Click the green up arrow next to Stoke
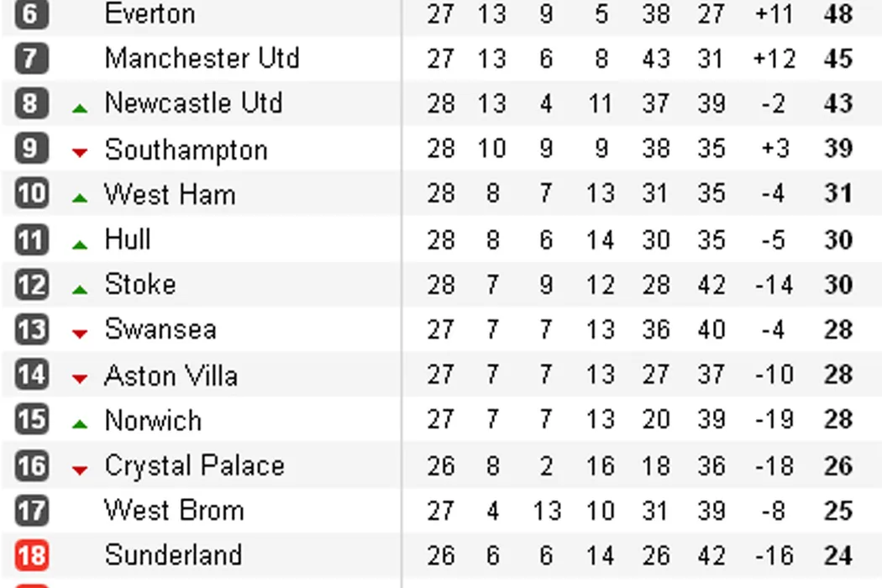The height and width of the screenshot is (588, 882). tap(80, 289)
